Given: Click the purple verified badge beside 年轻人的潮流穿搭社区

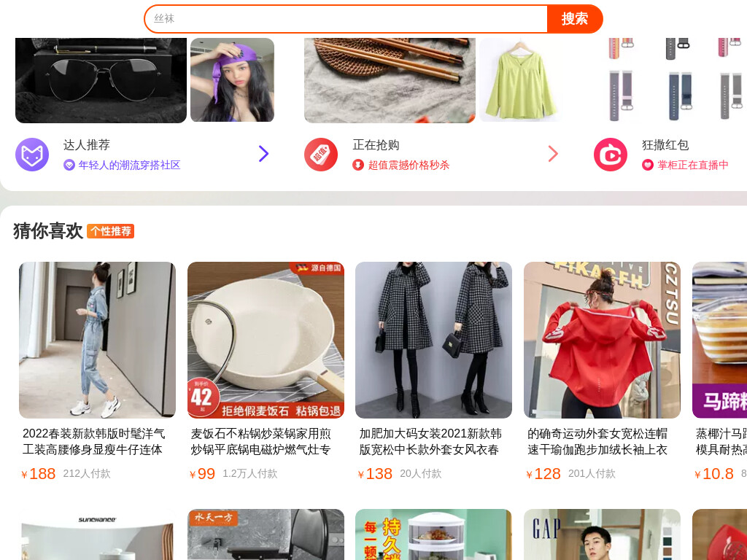Looking at the screenshot, I should click(x=69, y=166).
